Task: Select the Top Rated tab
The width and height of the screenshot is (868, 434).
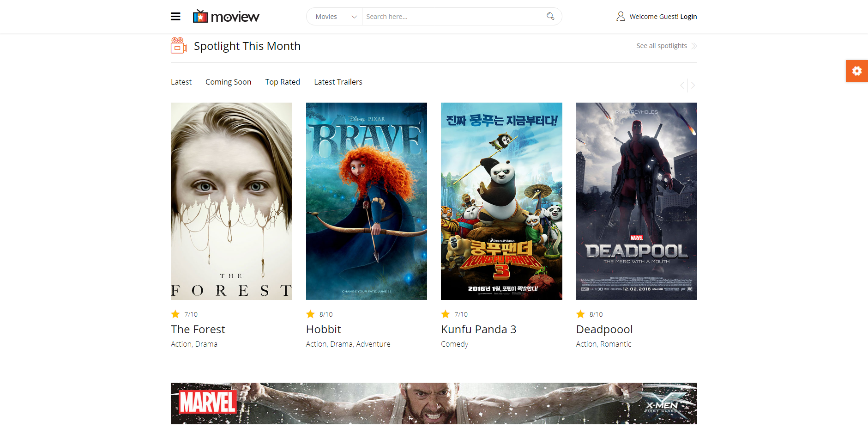Action: [283, 82]
